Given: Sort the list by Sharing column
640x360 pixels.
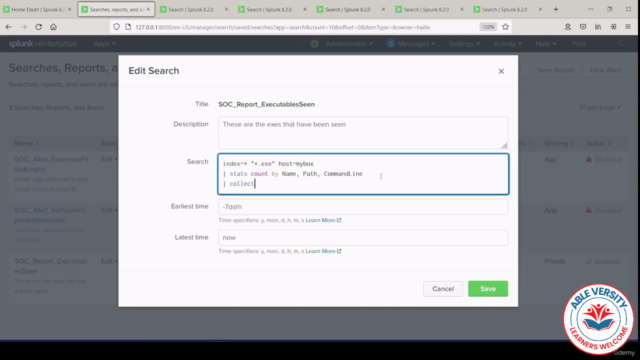Looking at the screenshot, I should click(559, 143).
